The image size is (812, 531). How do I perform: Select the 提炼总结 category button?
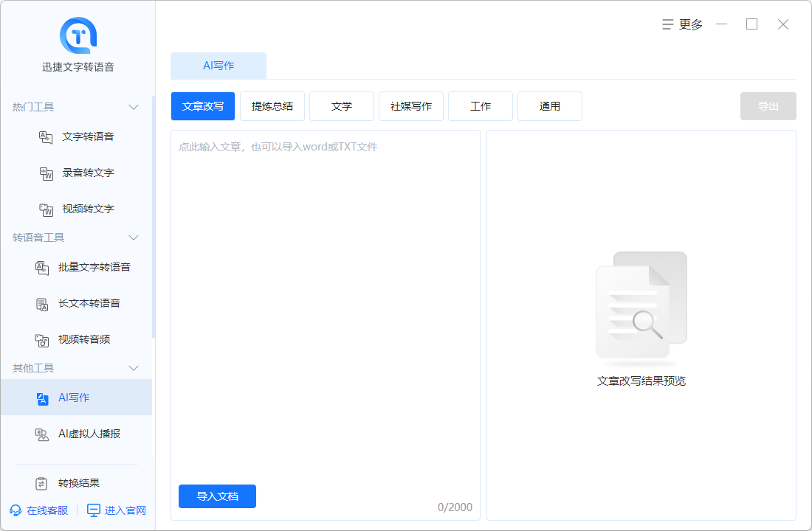(x=272, y=106)
